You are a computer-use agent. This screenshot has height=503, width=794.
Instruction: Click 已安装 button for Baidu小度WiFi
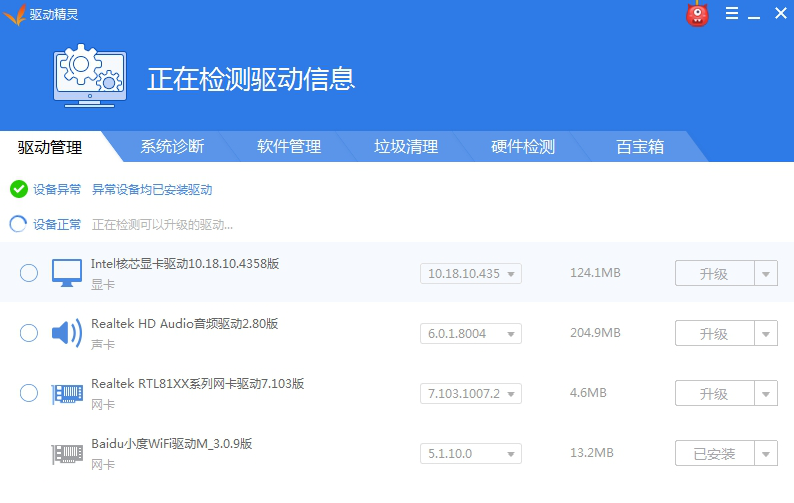pyautogui.click(x=714, y=453)
